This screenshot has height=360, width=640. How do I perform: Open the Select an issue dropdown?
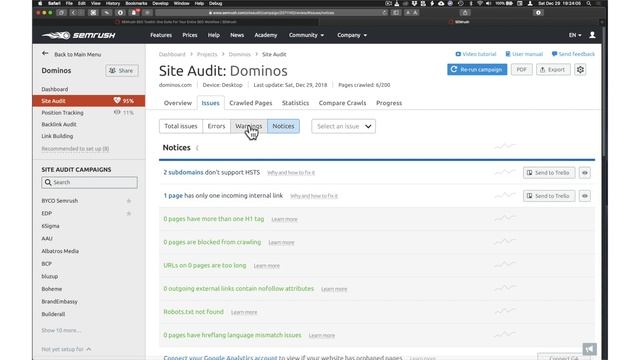click(343, 126)
